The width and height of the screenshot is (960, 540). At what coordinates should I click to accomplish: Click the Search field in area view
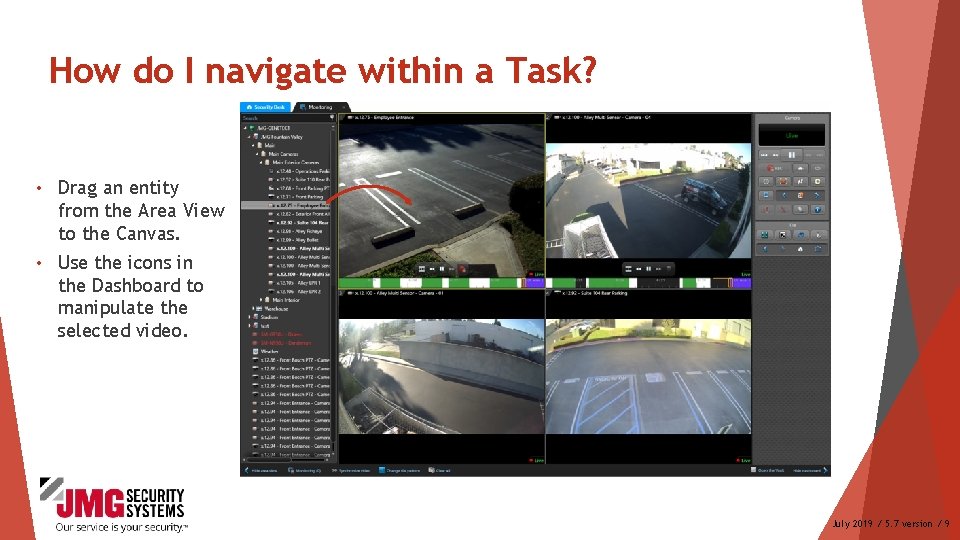point(284,118)
